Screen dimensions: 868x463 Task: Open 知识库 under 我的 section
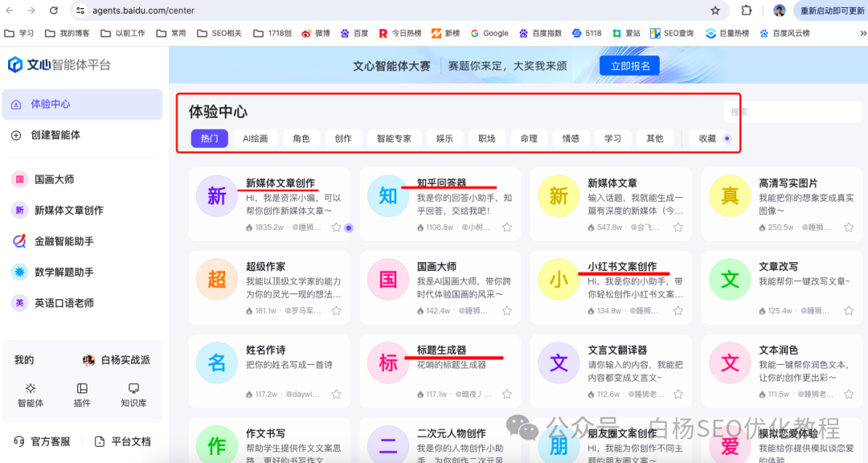tap(133, 395)
